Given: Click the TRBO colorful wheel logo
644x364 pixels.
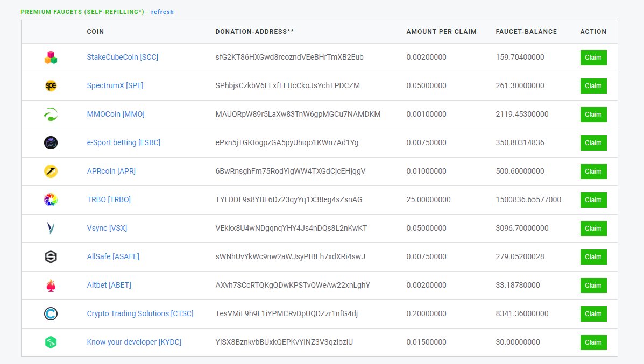Looking at the screenshot, I should 51,200.
